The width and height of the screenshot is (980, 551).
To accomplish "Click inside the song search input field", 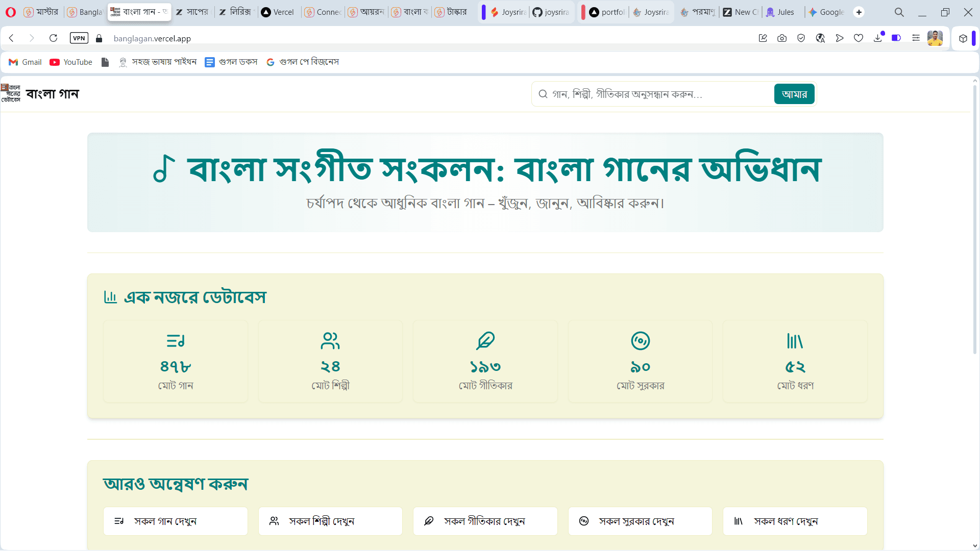I will click(638, 94).
